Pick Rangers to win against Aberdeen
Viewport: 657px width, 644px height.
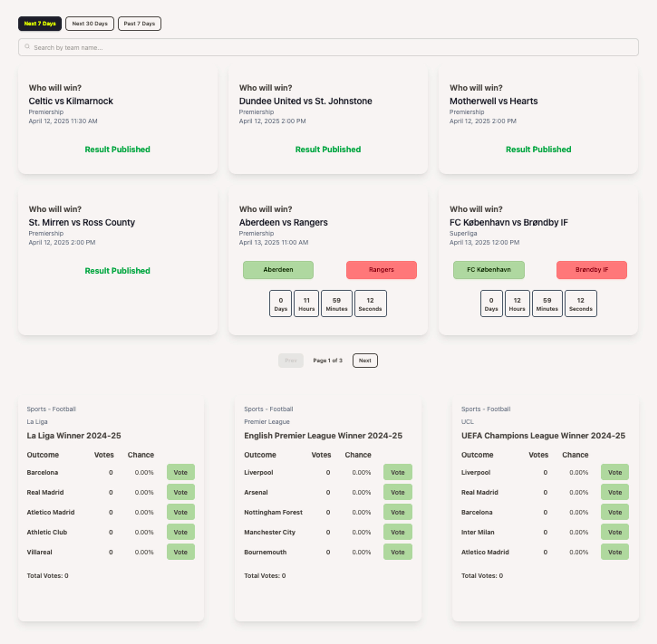coord(382,270)
